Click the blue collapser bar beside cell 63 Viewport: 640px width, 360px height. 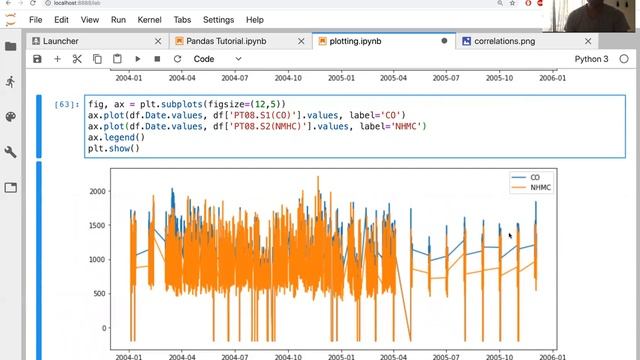(x=39, y=126)
